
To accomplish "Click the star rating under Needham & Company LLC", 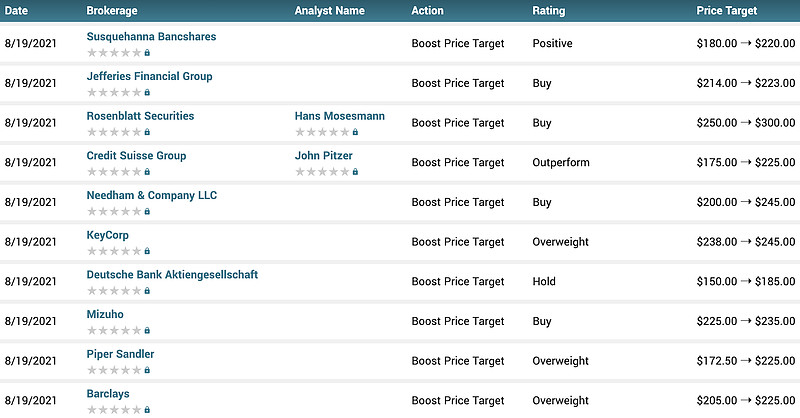I will click(x=114, y=211).
